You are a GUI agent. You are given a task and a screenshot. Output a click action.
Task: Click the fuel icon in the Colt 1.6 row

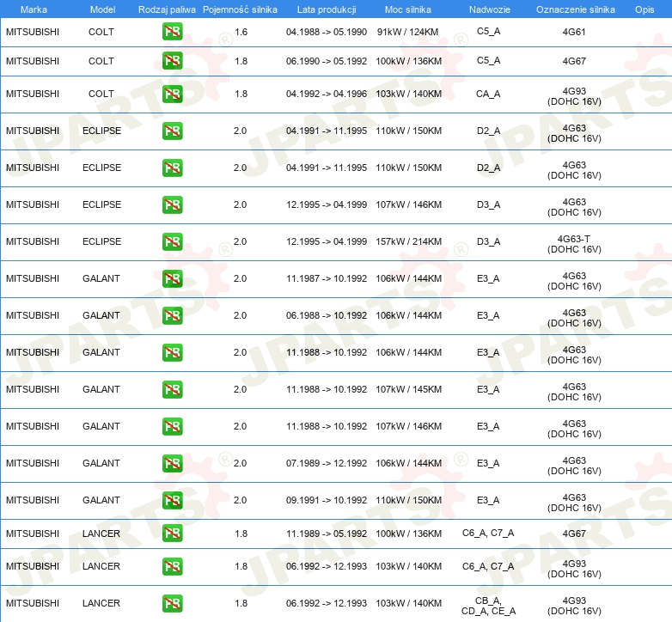[172, 33]
